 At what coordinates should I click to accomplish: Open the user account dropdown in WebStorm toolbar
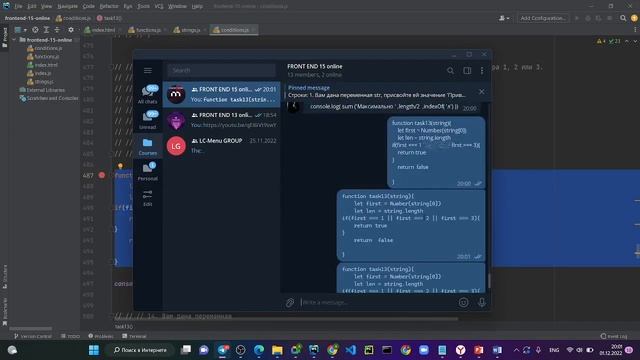[x=504, y=18]
